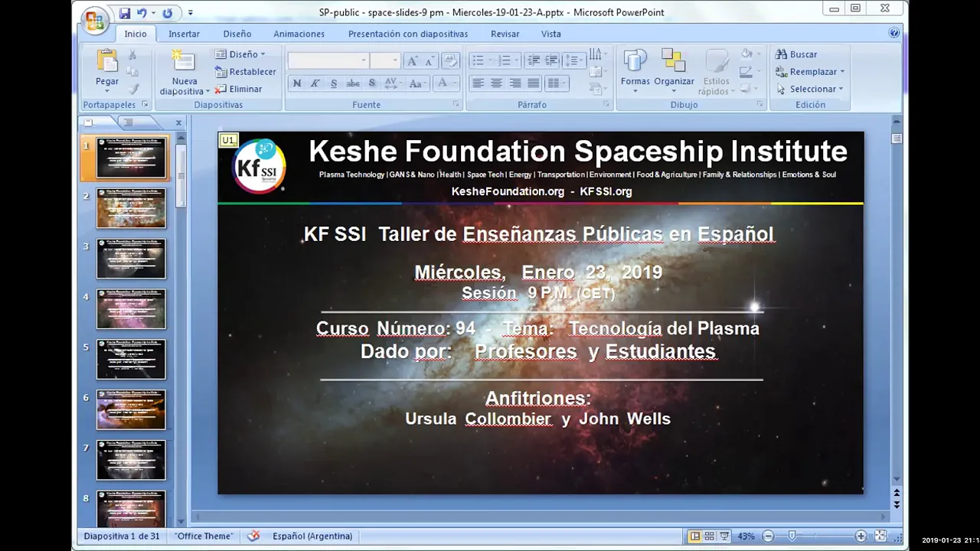
Task: Click Buscar to find text
Action: [x=797, y=54]
